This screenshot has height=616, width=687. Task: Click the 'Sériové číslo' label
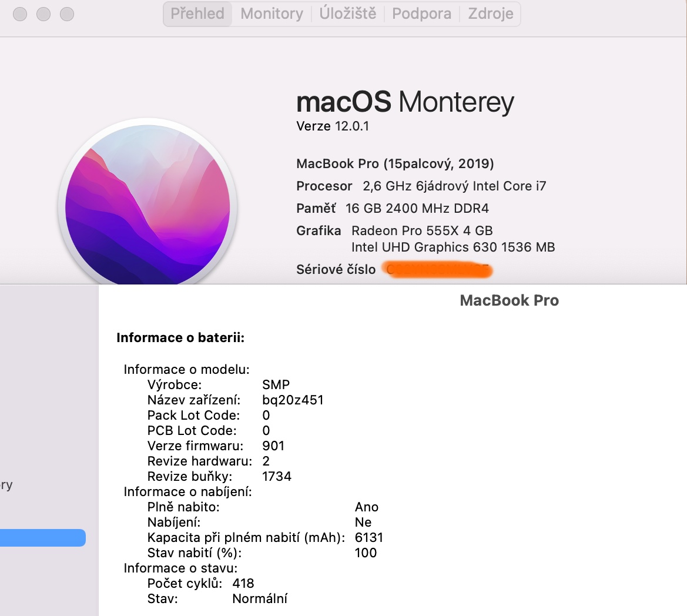click(x=336, y=269)
